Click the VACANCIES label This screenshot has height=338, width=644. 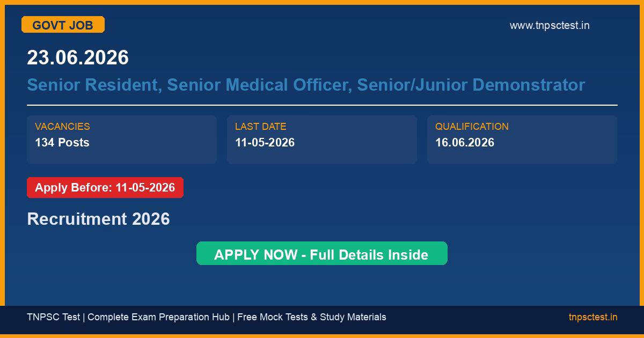(x=62, y=127)
